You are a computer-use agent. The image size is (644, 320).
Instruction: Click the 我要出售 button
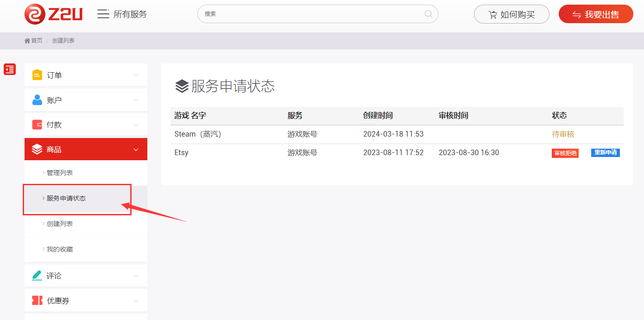[596, 14]
